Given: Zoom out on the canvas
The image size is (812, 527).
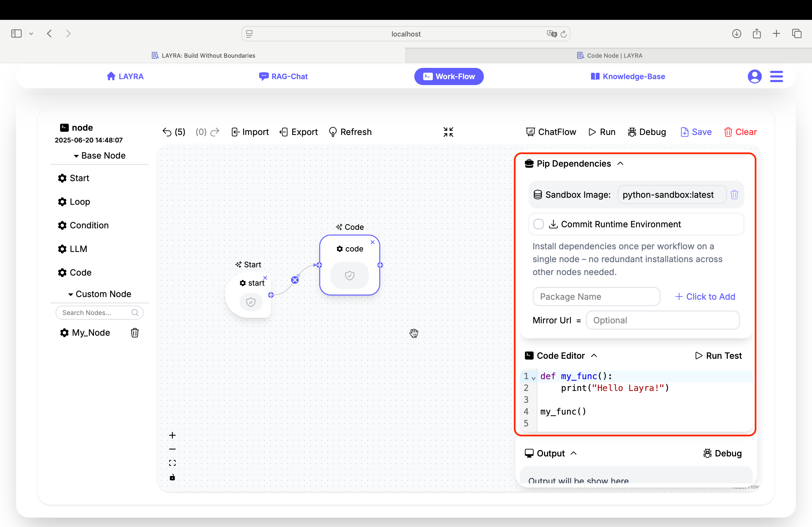Looking at the screenshot, I should (172, 449).
